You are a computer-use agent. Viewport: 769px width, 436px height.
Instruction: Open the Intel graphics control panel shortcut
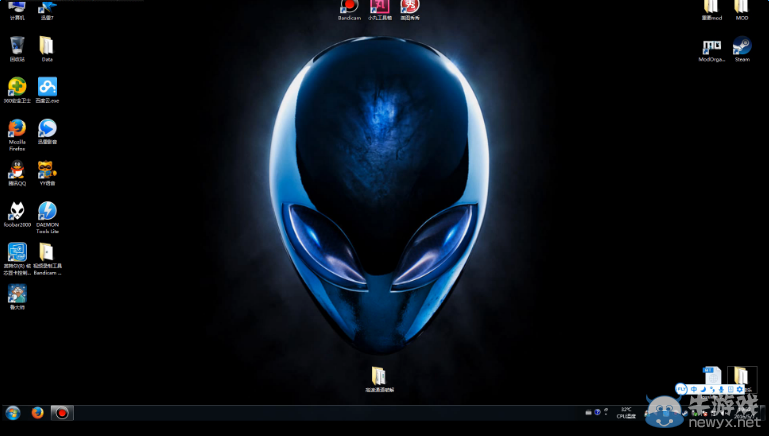pos(17,258)
